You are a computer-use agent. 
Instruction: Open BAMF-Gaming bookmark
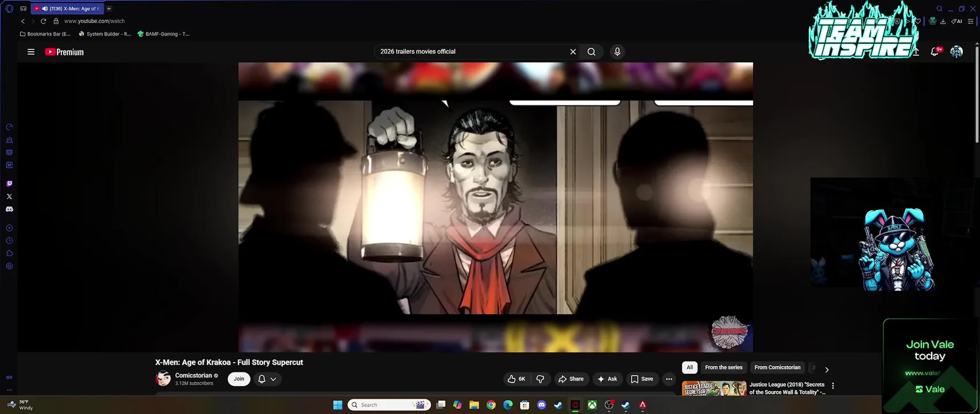[x=163, y=34]
